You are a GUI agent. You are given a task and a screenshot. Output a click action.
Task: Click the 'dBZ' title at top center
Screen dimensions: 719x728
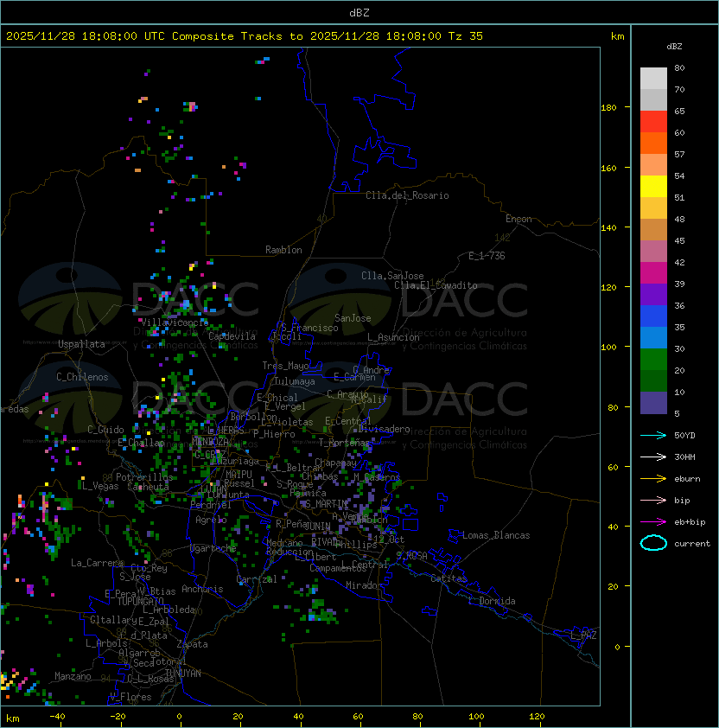[359, 12]
